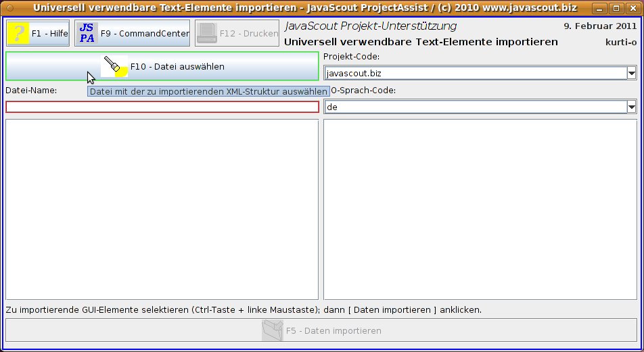644x352 pixels.
Task: Click the date label 9. Februar 2011
Action: point(600,27)
